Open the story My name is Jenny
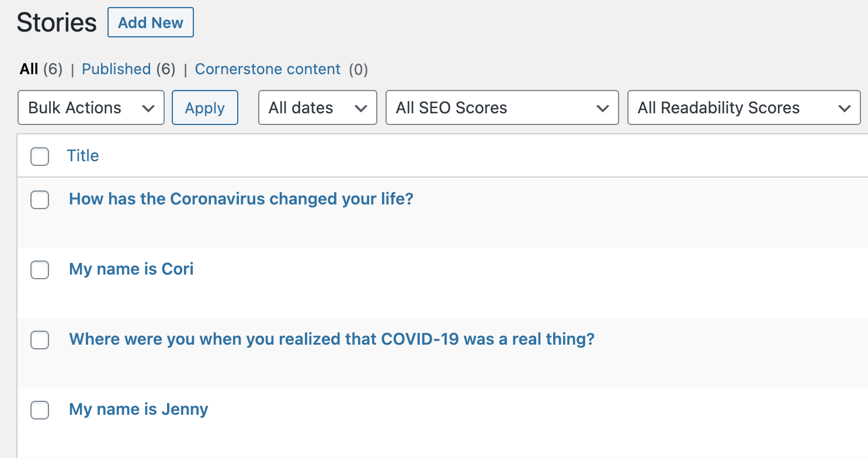Screen dimensions: 868x458 point(138,410)
